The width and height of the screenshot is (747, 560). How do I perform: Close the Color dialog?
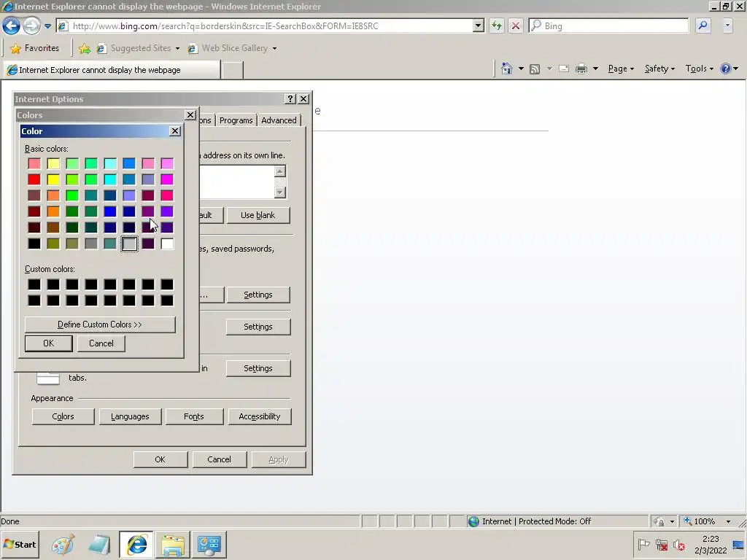coord(175,131)
